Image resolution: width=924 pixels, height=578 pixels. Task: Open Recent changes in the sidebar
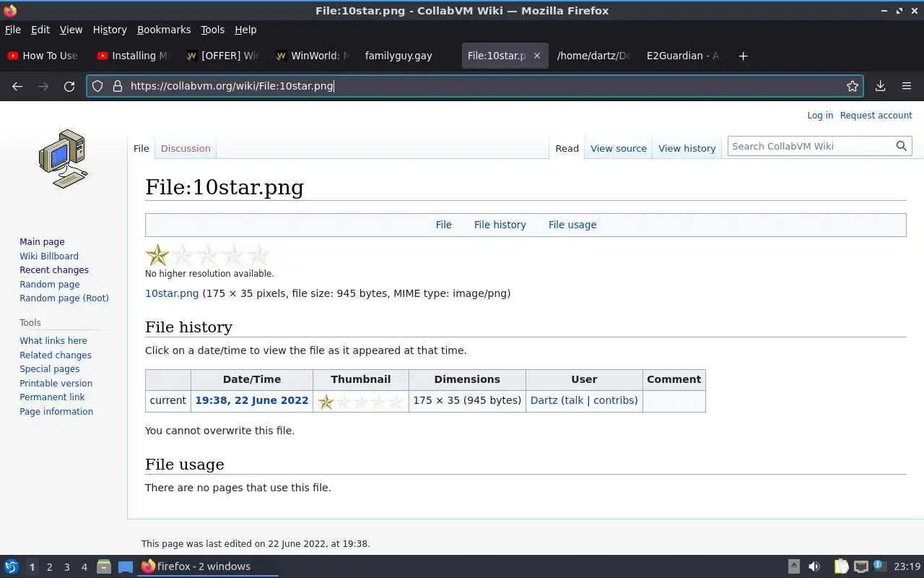point(54,270)
